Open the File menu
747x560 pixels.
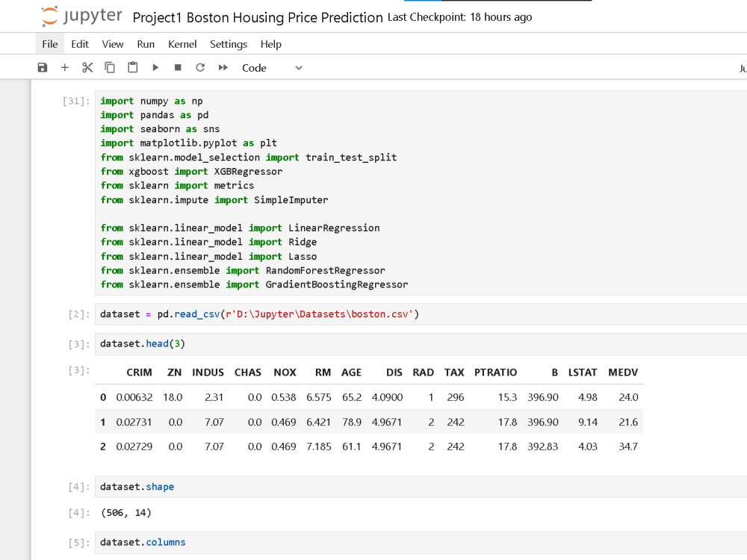(x=49, y=44)
